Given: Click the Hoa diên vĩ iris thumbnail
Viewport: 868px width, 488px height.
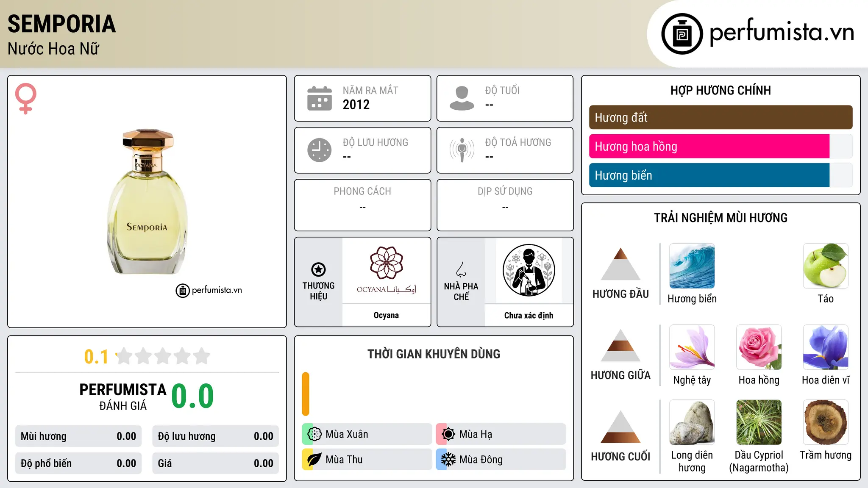Looking at the screenshot, I should pos(826,347).
